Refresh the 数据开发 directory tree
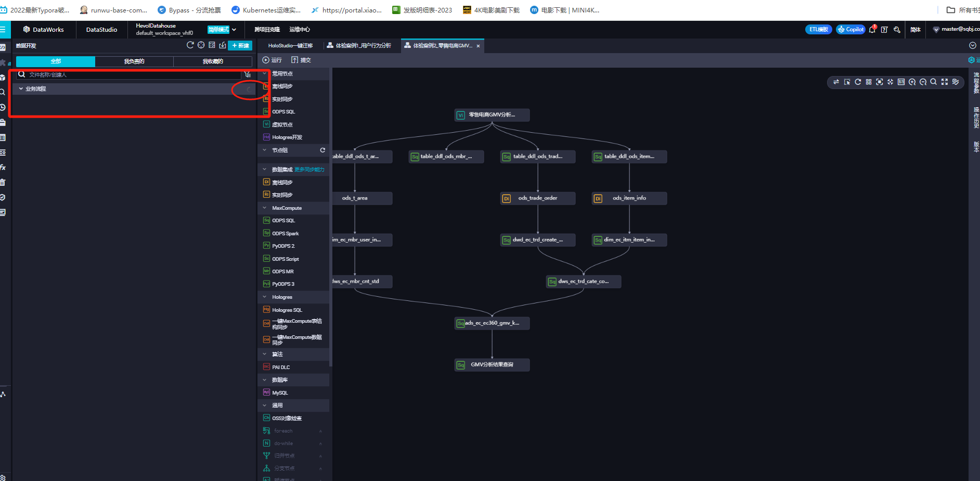Image resolution: width=980 pixels, height=481 pixels. pyautogui.click(x=190, y=45)
